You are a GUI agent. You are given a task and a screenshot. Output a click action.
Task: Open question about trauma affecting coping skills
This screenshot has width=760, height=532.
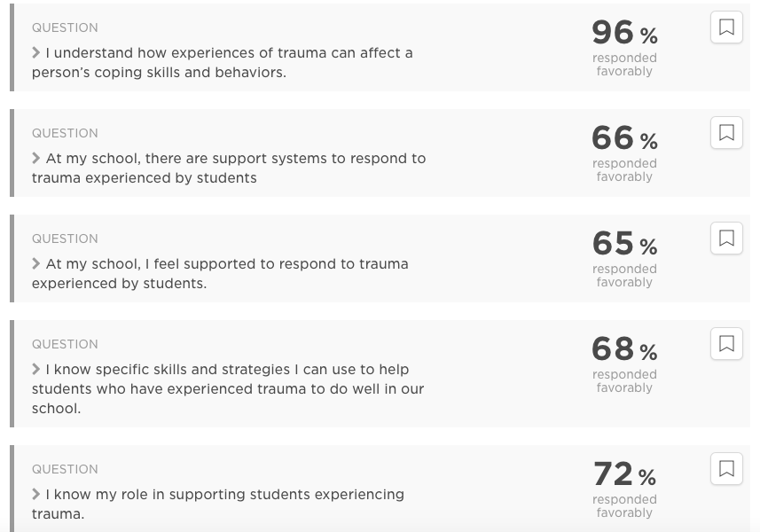pos(223,62)
